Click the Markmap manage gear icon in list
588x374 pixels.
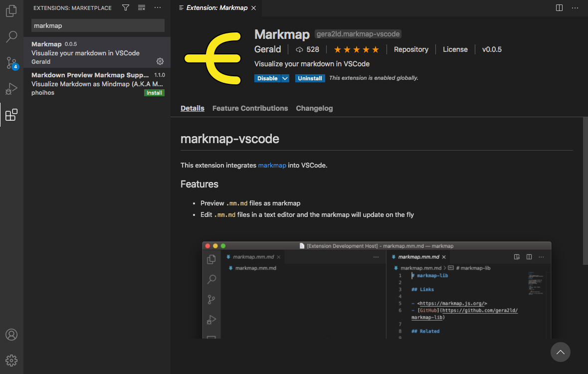click(160, 61)
